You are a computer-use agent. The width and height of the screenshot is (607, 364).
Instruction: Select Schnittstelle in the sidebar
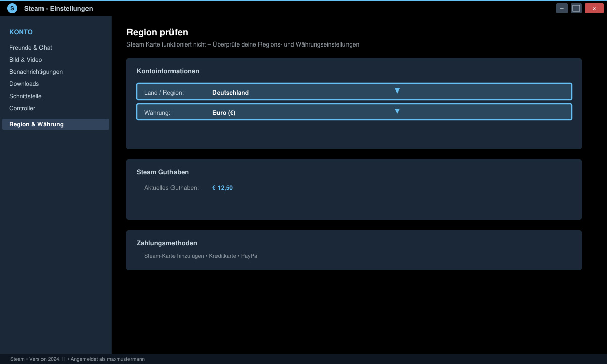[x=25, y=96]
